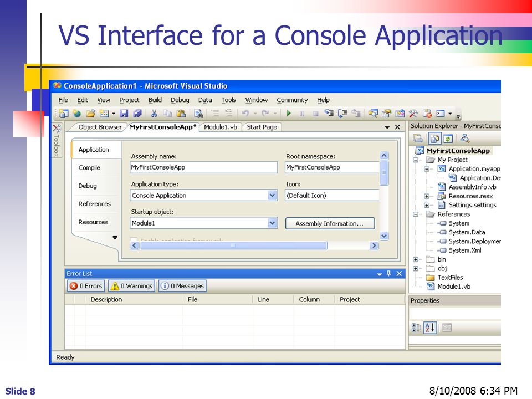Click the New Project toolbar icon
The height and width of the screenshot is (399, 532).
point(63,113)
